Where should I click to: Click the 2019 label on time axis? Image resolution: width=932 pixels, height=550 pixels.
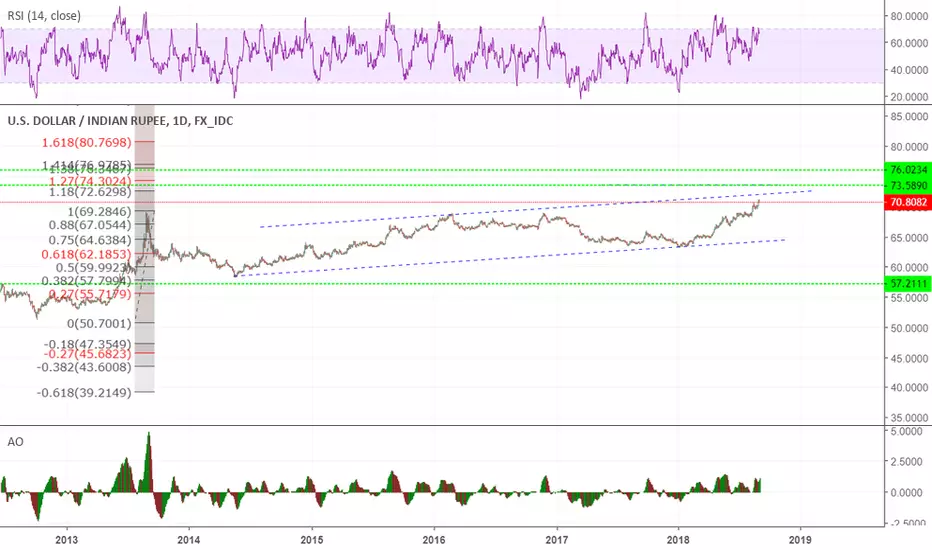point(800,540)
